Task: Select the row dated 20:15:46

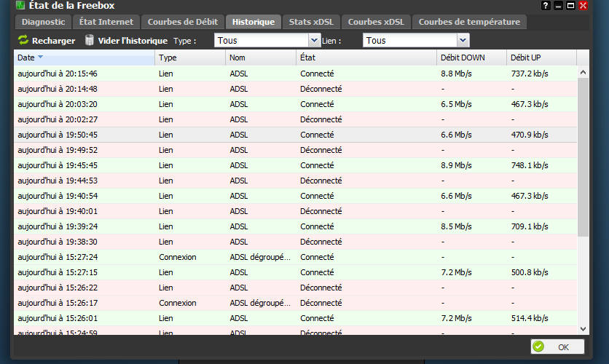Action: tap(295, 74)
